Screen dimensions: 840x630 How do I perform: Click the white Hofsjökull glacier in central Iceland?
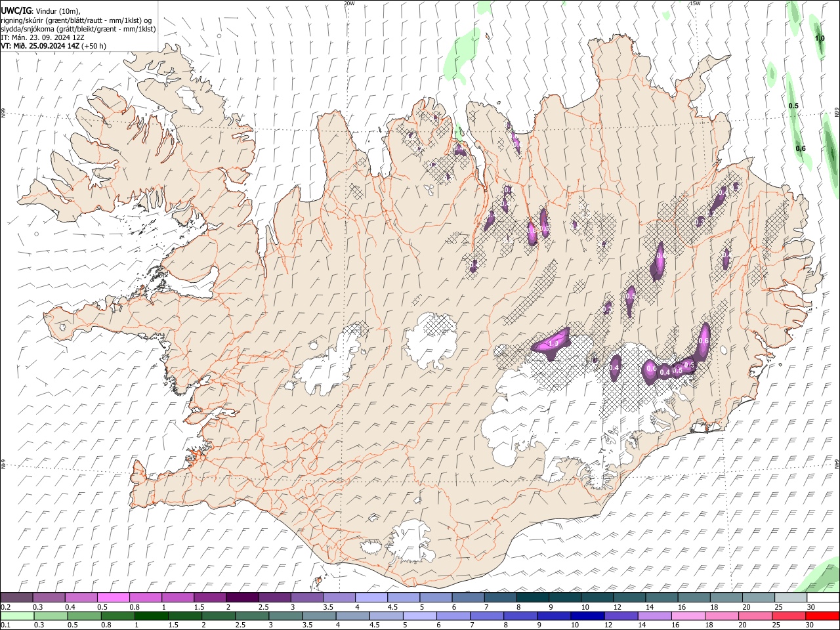[431, 340]
